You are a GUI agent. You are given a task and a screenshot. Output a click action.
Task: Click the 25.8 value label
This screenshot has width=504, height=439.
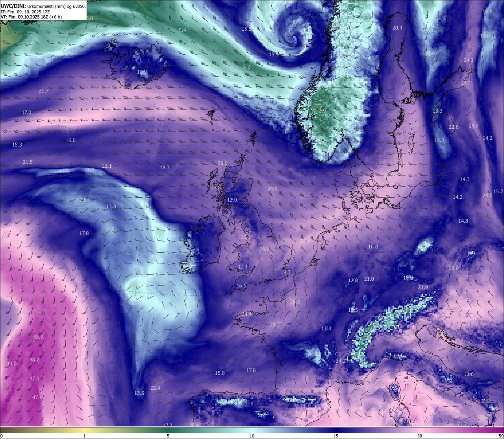coord(265,249)
